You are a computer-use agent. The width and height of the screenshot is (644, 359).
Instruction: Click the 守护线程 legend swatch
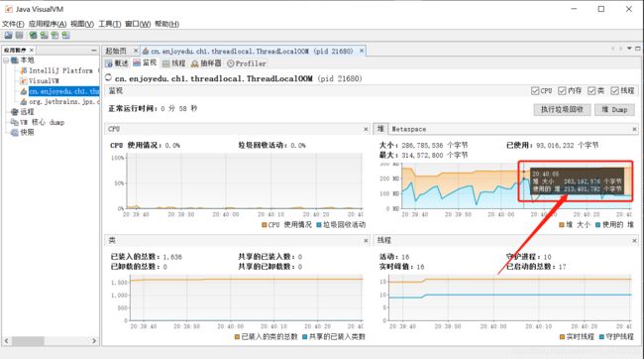[601, 337]
